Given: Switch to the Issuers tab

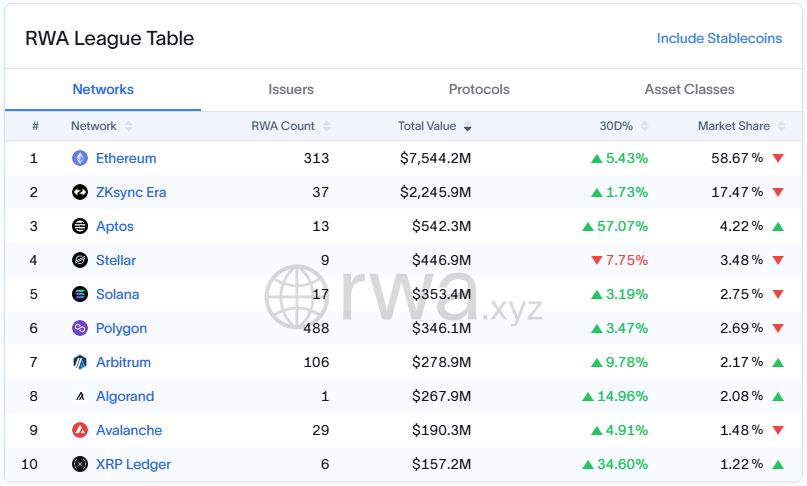Looking at the screenshot, I should click(291, 90).
